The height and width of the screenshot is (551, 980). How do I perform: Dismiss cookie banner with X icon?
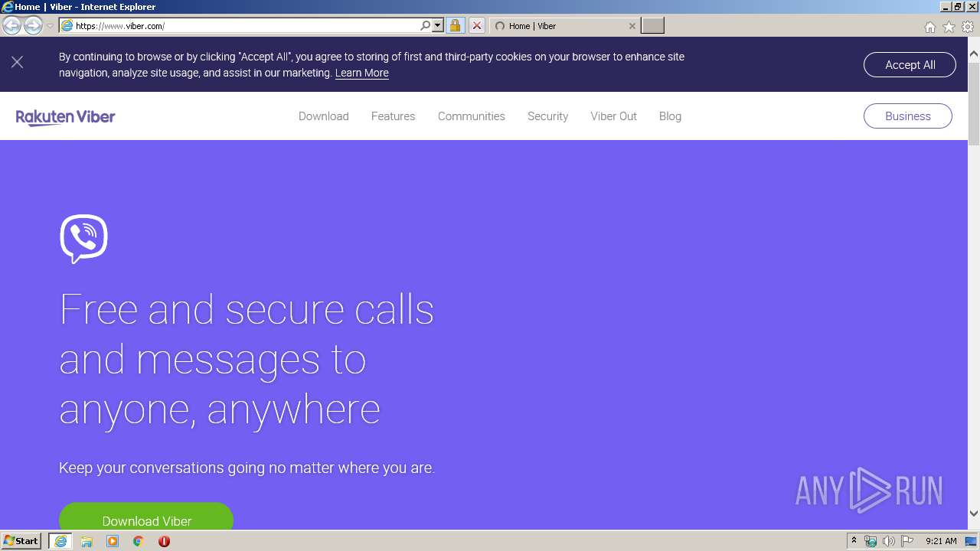tap(18, 63)
